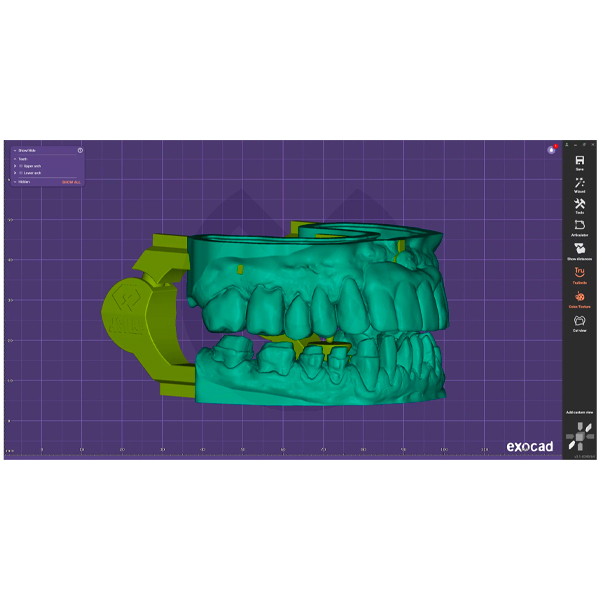Click the notification droplet icon with red badge
This screenshot has width=600, height=600.
coord(551,149)
